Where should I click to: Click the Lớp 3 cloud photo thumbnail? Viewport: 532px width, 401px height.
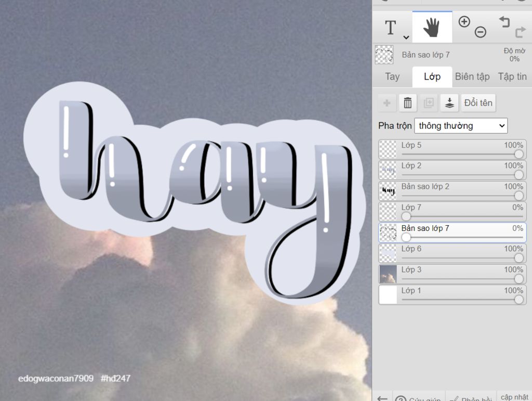(x=388, y=274)
